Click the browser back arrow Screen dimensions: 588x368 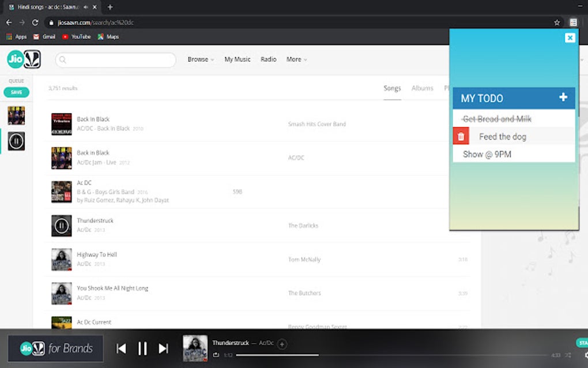pyautogui.click(x=9, y=22)
